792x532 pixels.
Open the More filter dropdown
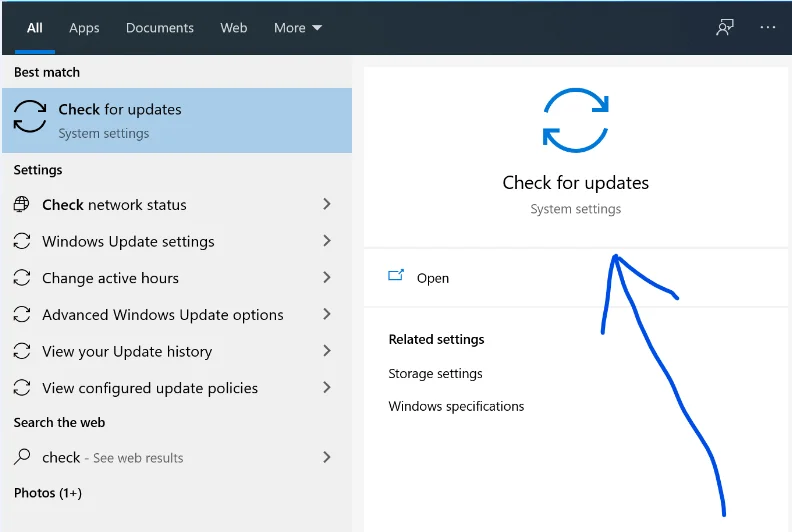click(x=298, y=28)
